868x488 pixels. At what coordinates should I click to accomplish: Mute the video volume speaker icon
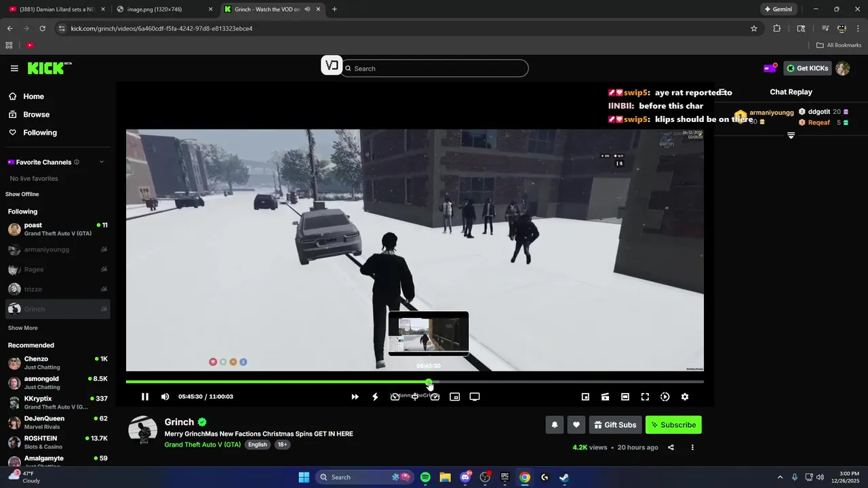tap(165, 396)
